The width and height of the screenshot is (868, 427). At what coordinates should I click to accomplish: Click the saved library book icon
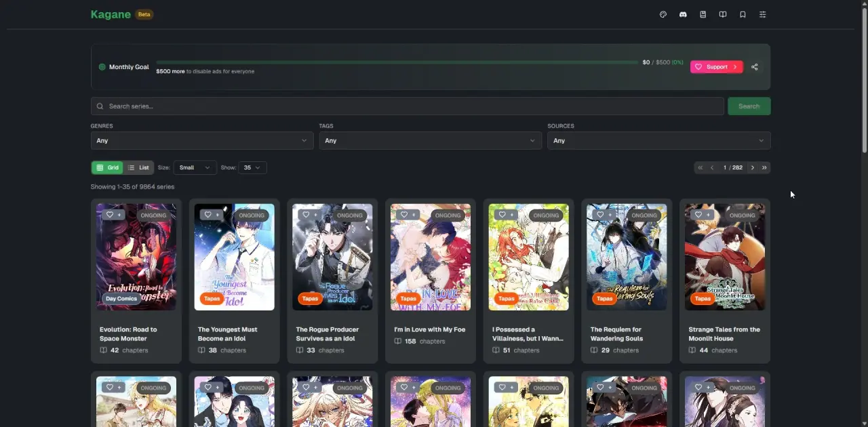tap(703, 14)
